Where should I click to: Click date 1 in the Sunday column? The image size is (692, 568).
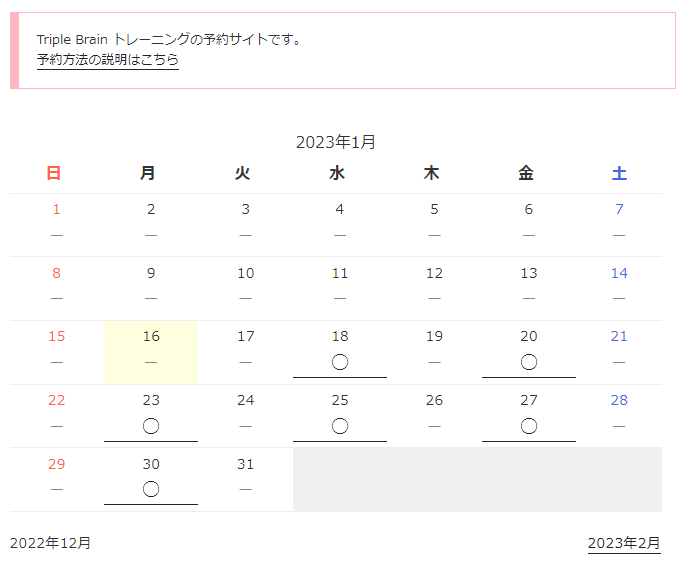[56, 209]
